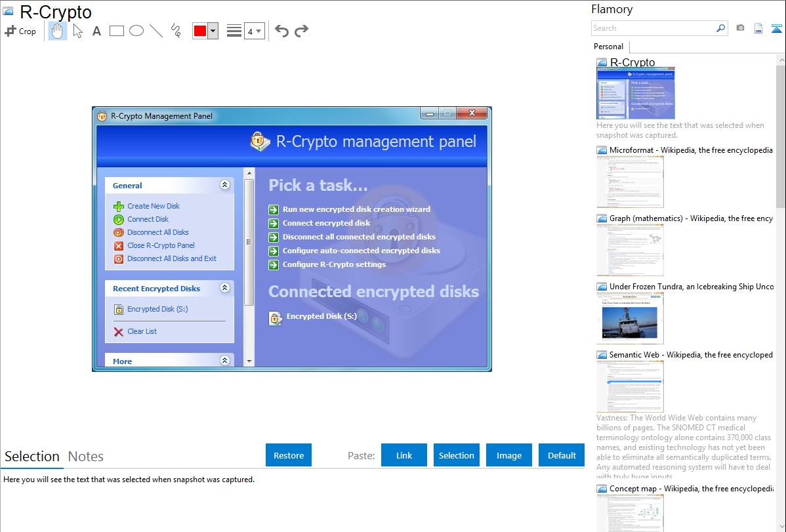786x532 pixels.
Task: Open recent Encrypted Disk (S:) in sidebar
Action: (157, 309)
